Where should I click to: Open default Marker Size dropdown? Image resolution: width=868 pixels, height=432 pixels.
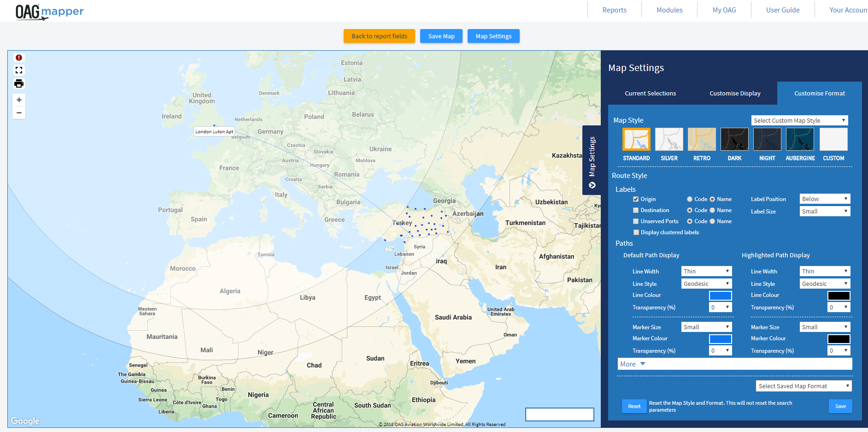pos(706,327)
